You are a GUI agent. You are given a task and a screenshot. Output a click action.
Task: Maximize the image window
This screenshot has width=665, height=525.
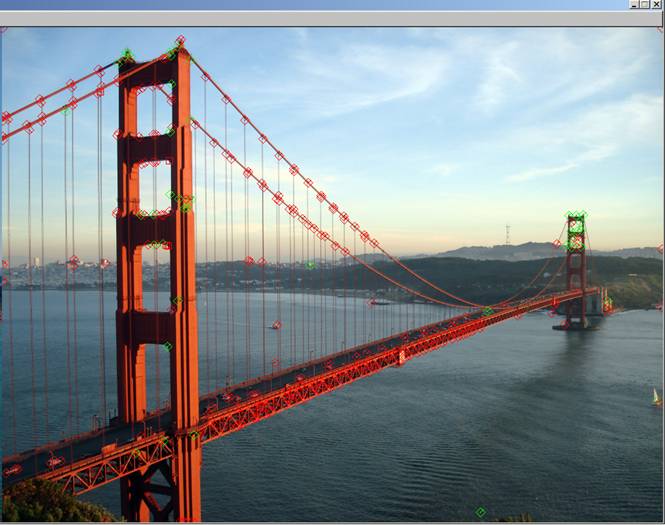tap(645, 5)
